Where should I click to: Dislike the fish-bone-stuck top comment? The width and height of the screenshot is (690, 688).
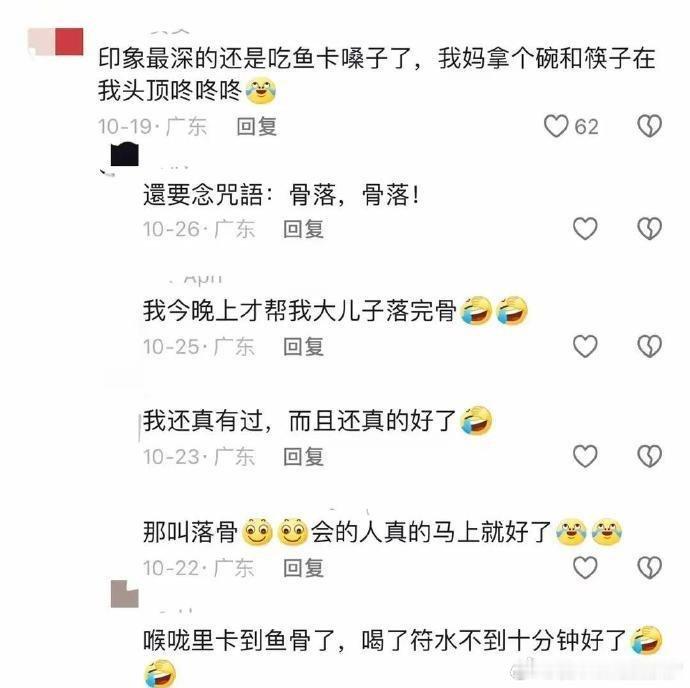[x=650, y=126]
